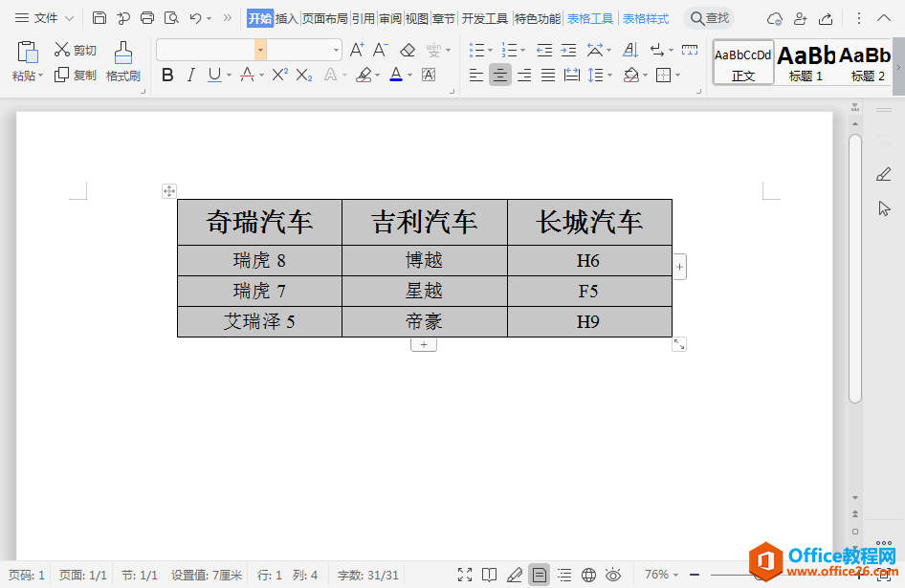Open the References (引用) tab

coord(363,18)
